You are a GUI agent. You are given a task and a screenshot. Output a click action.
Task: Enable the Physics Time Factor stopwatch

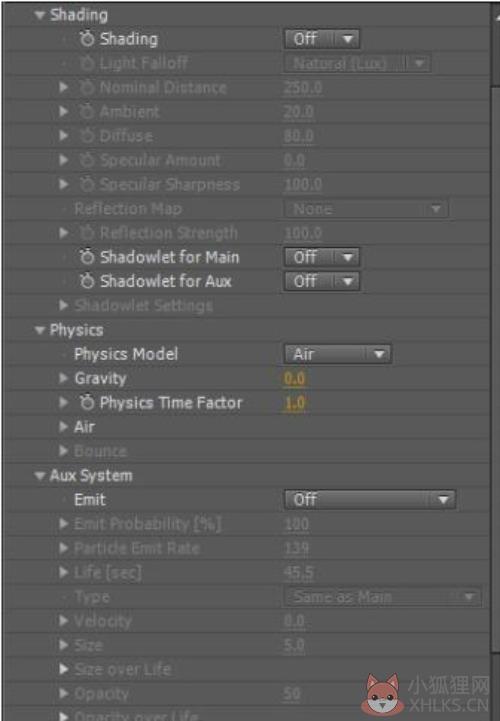[87, 403]
